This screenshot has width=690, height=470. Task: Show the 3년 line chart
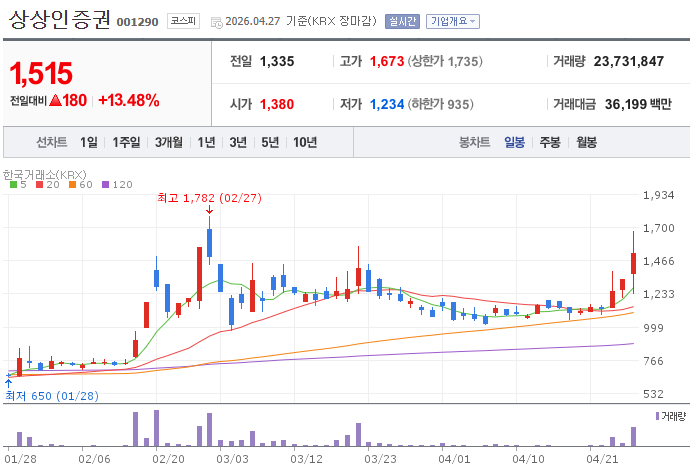point(238,142)
